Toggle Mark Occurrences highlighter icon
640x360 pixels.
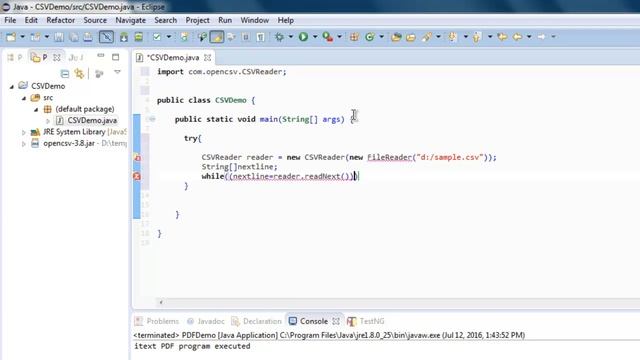(216, 37)
